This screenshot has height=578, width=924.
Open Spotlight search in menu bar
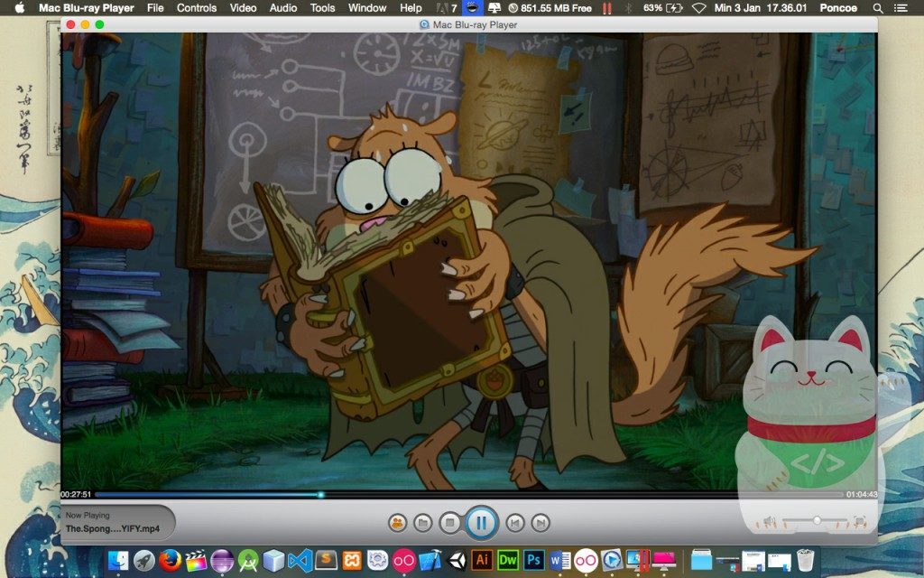point(878,8)
